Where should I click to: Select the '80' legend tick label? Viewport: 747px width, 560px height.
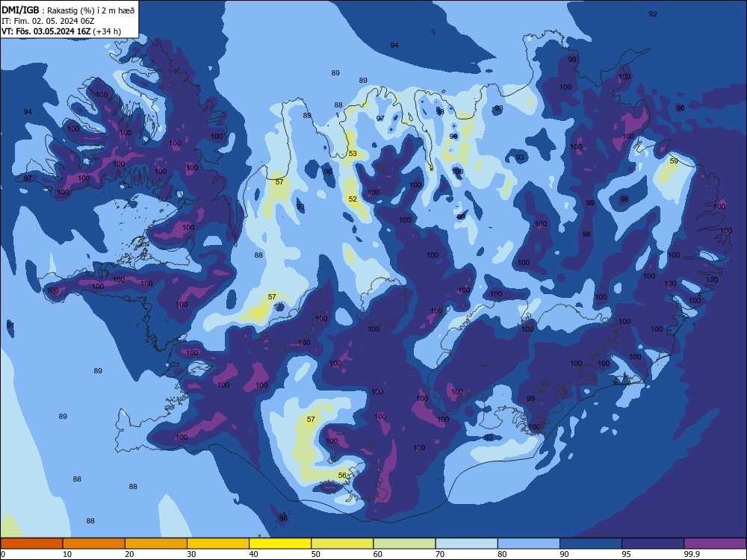[x=502, y=554]
